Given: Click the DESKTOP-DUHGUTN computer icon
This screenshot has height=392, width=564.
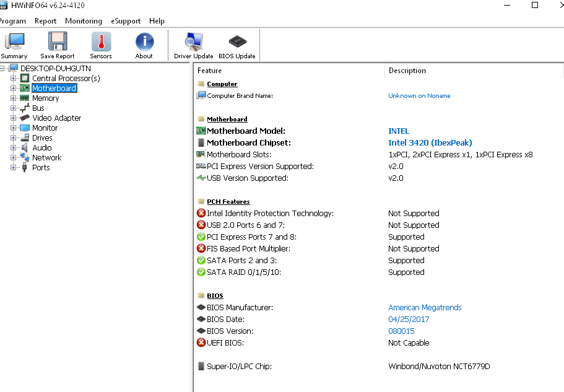Looking at the screenshot, I should pyautogui.click(x=13, y=68).
